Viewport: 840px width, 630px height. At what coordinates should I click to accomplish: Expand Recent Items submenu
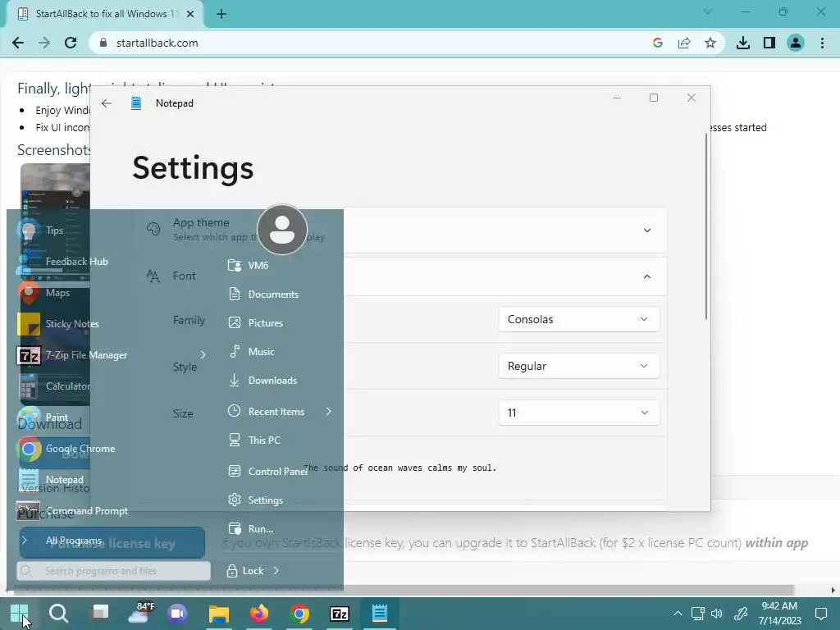[281, 412]
